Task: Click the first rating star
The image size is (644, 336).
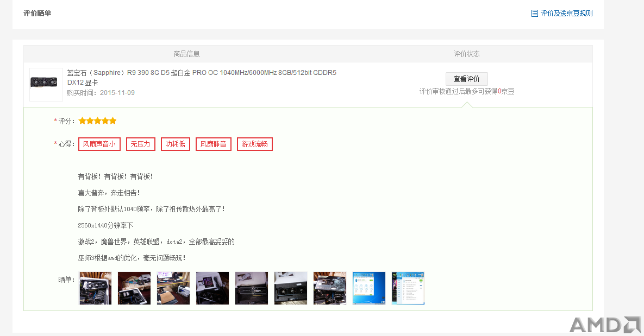Action: click(x=82, y=121)
